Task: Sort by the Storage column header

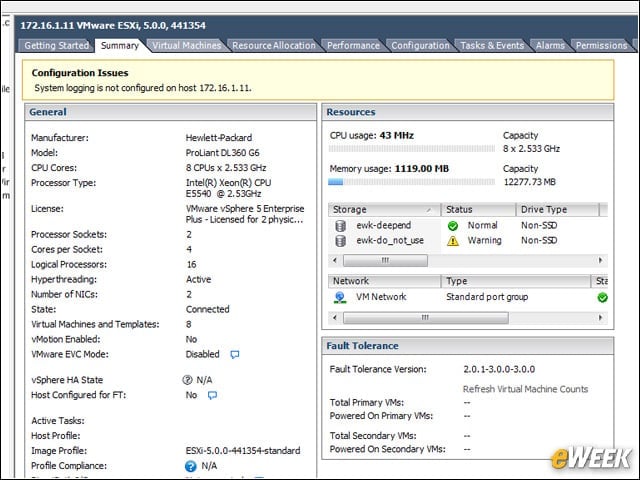Action: click(x=384, y=209)
